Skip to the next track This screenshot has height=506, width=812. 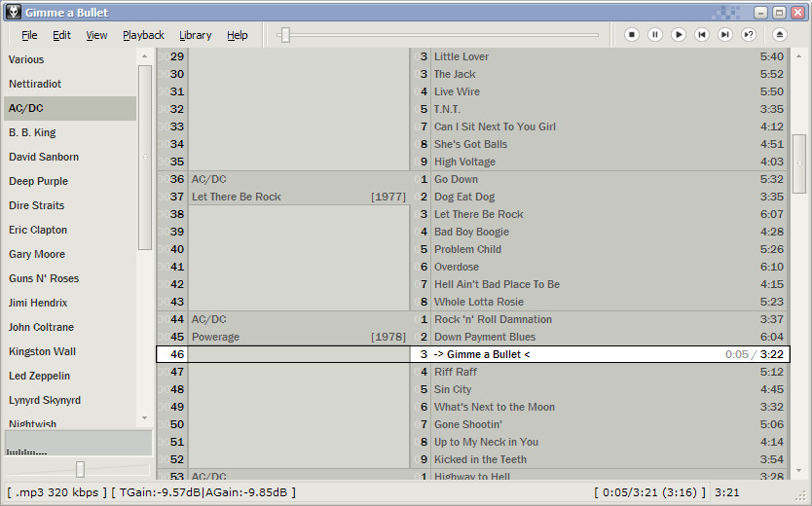coord(725,35)
